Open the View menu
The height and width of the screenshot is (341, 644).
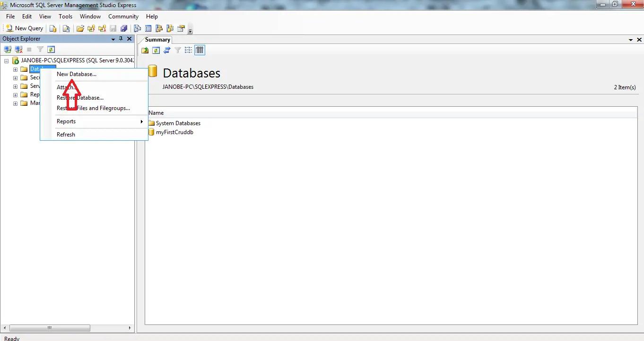pos(45,17)
